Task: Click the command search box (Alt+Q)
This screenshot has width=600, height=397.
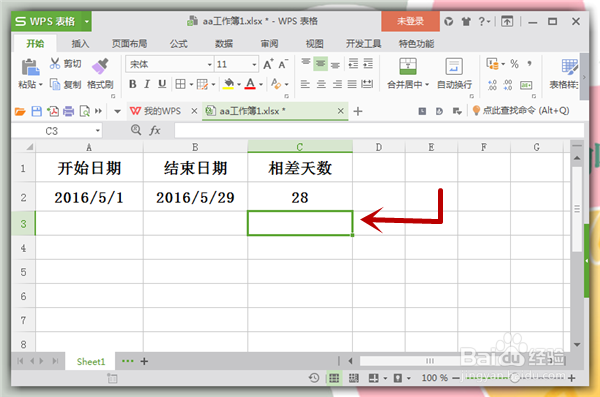Action: click(521, 111)
